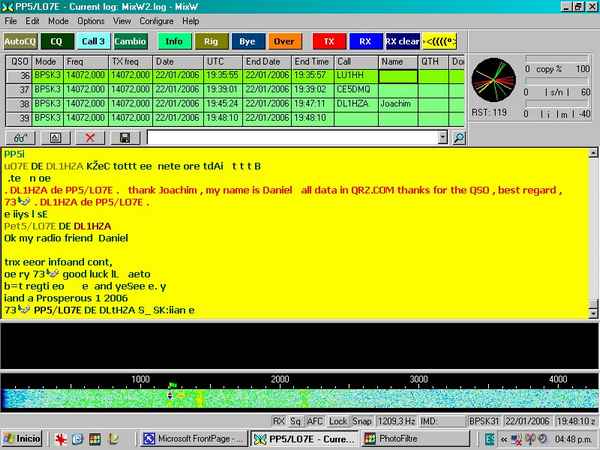Open the combo box dropdown arrow

click(x=442, y=138)
